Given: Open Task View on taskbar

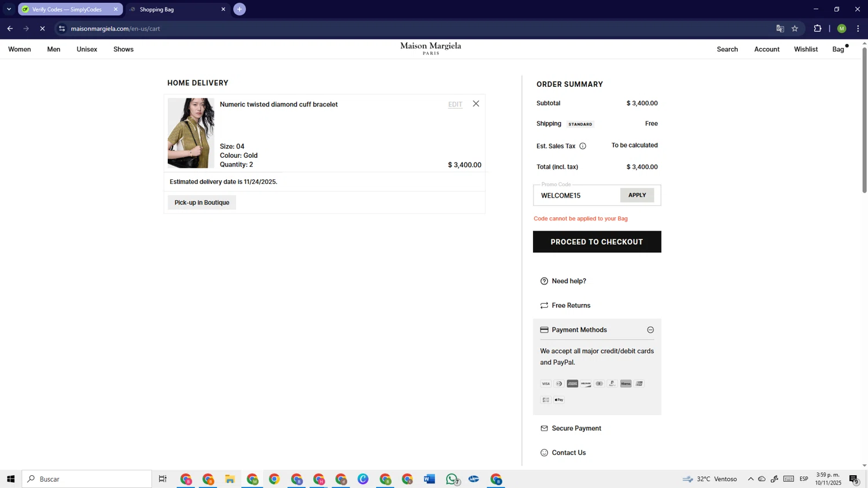Looking at the screenshot, I should click(163, 479).
